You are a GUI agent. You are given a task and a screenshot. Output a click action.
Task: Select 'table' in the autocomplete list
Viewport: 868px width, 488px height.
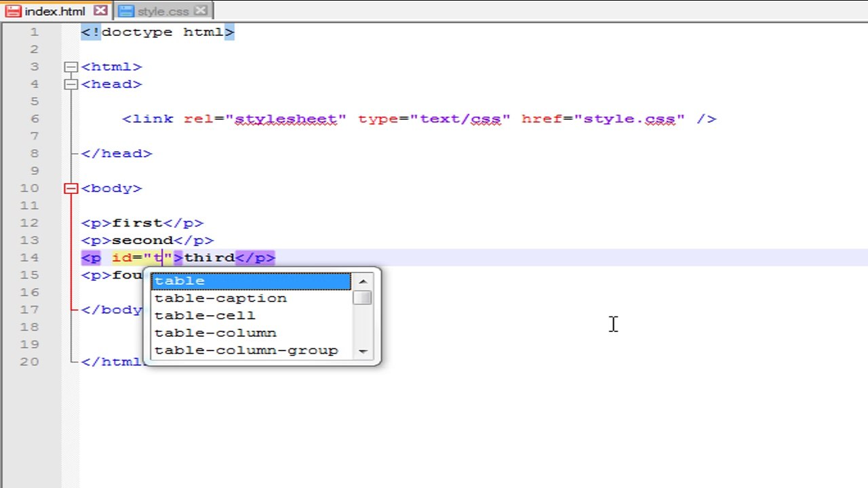pyautogui.click(x=251, y=281)
